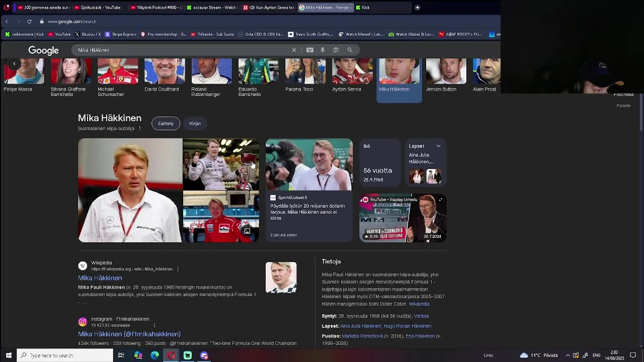Open the Wikipedia result thumbnail image
Image resolution: width=644 pixels, height=362 pixels.
[x=281, y=278]
